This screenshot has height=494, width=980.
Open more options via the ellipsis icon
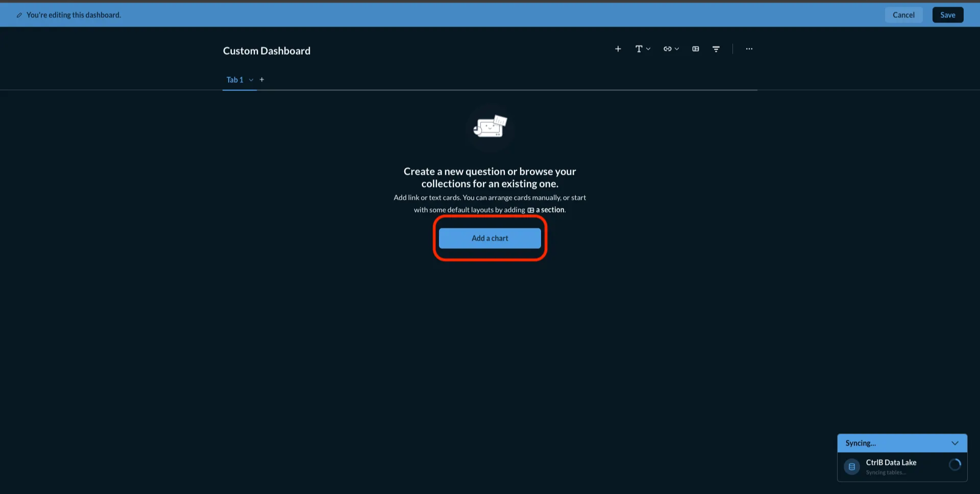[x=749, y=49]
